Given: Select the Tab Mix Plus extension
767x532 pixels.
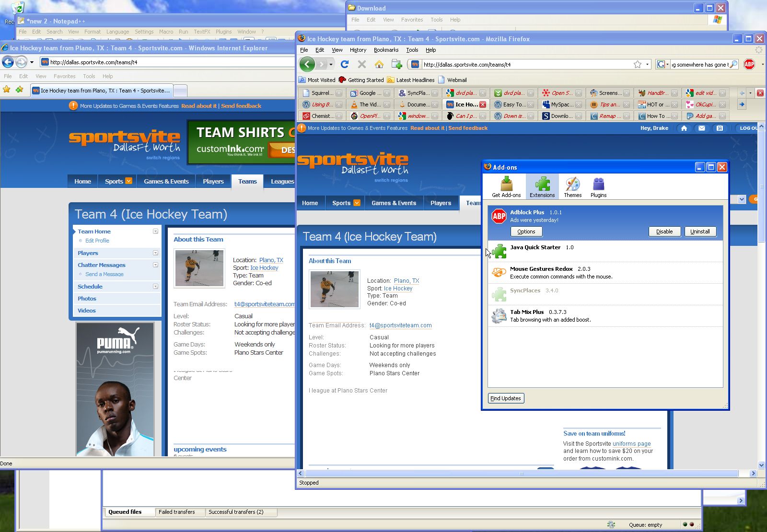Looking at the screenshot, I should [605, 316].
